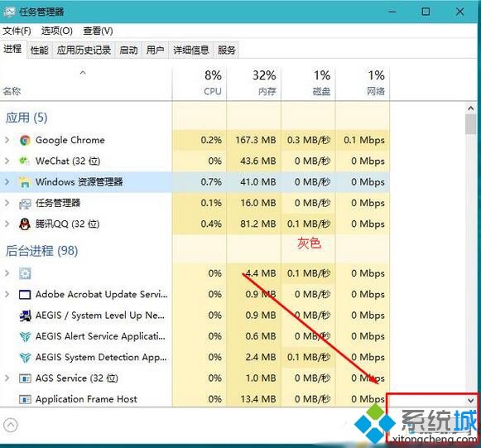Select the 腾讯QQ (32 位) process name

pos(68,224)
